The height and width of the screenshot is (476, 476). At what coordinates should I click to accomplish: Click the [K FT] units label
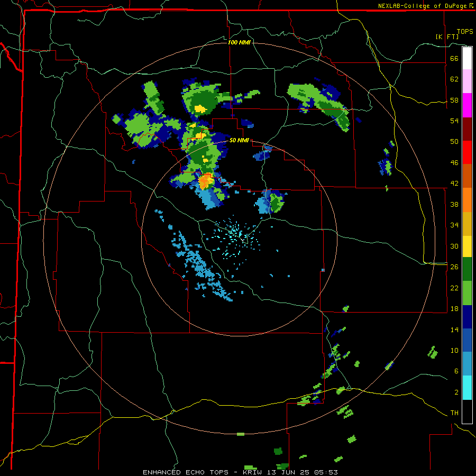coord(447,37)
